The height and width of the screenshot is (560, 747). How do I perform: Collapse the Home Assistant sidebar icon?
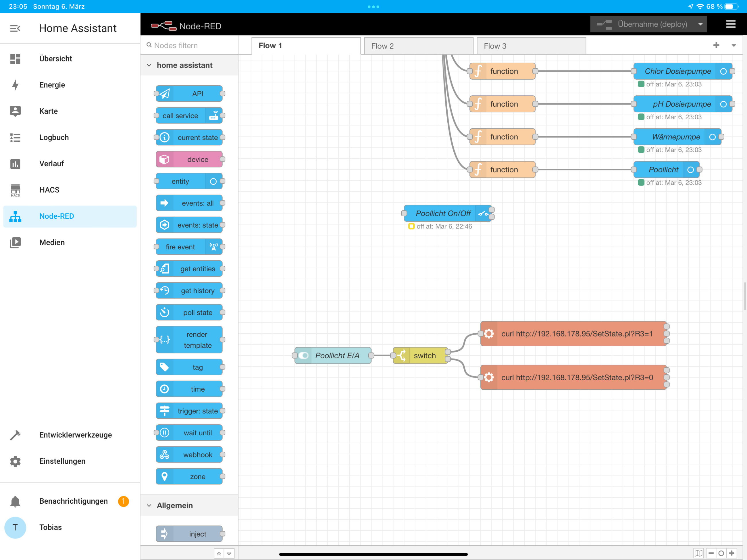pyautogui.click(x=15, y=28)
